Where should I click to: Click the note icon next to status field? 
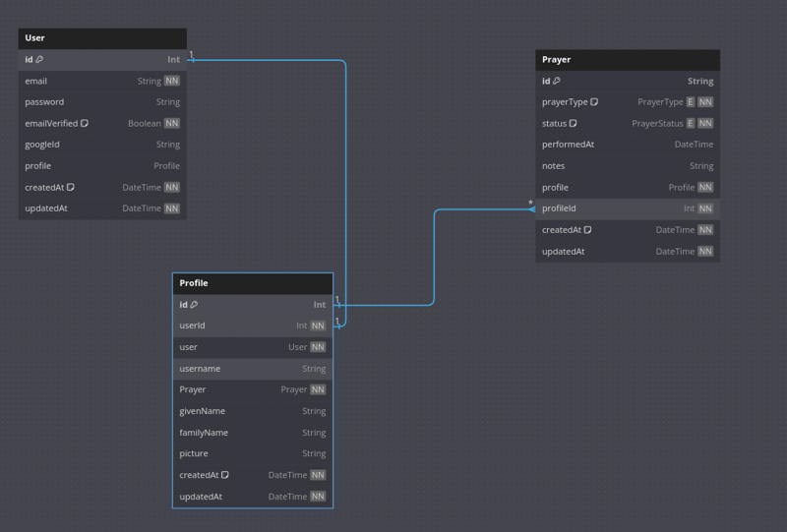[x=574, y=124]
